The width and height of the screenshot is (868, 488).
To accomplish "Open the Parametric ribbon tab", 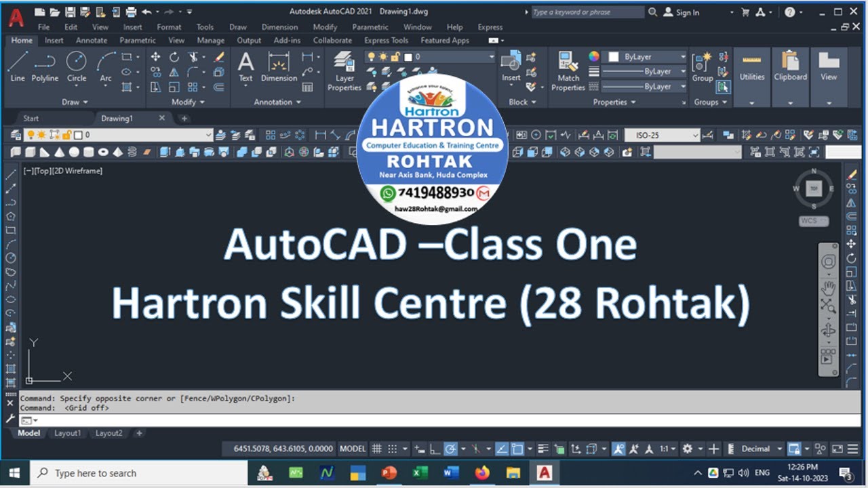I will (x=138, y=40).
